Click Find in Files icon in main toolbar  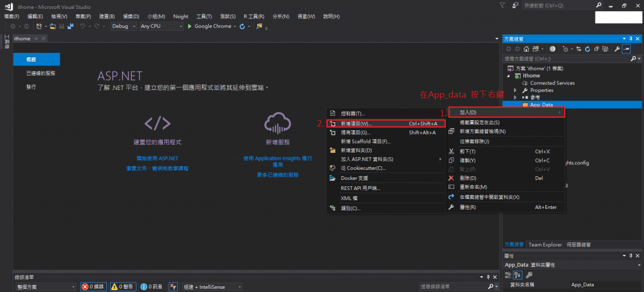(x=259, y=26)
